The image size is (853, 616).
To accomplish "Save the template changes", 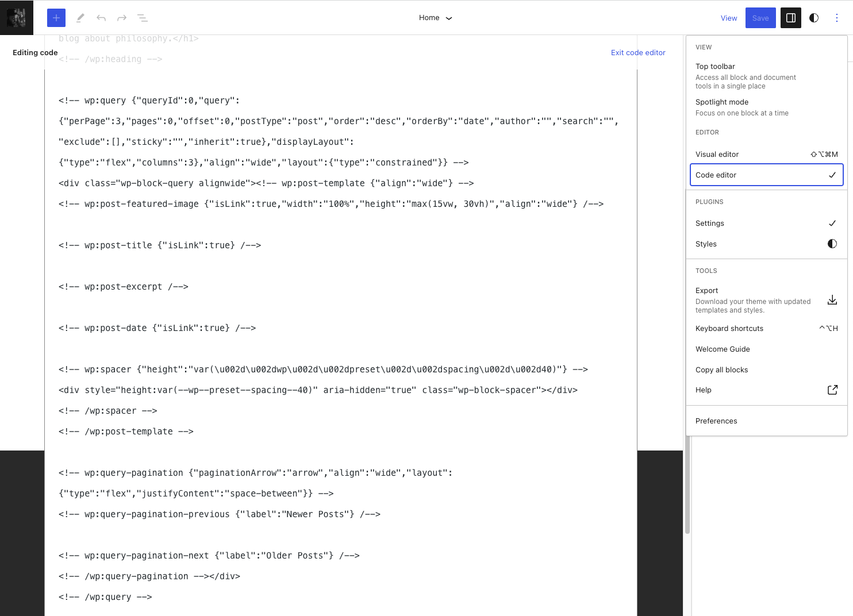I will (760, 18).
